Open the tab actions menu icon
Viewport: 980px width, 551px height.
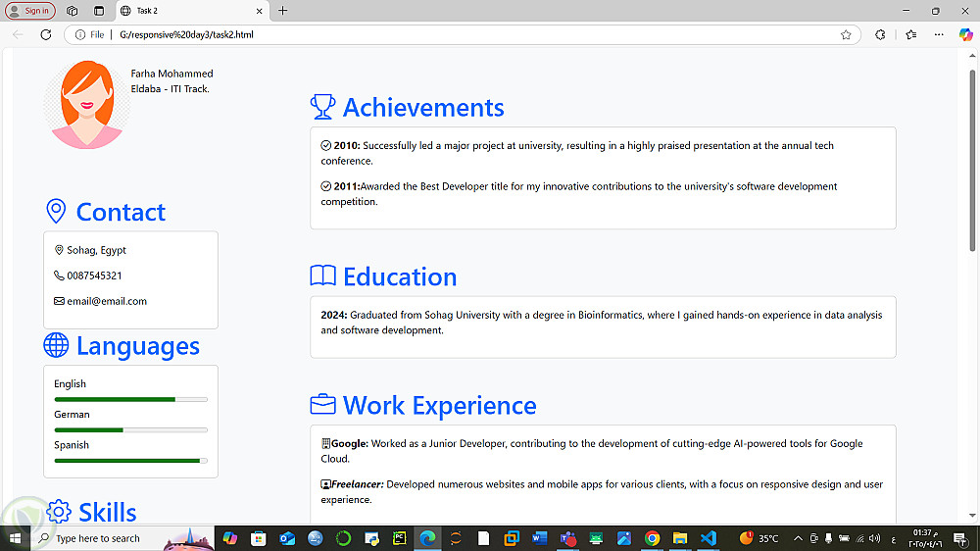(99, 11)
